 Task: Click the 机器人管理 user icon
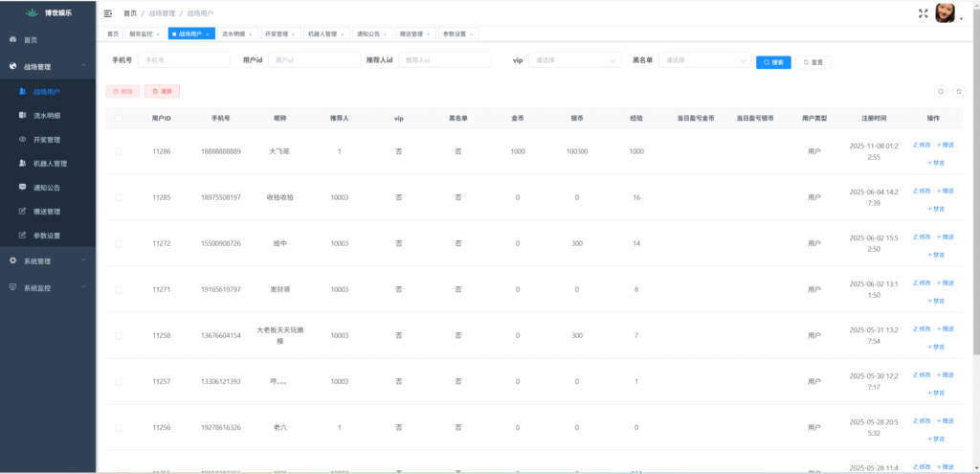23,163
